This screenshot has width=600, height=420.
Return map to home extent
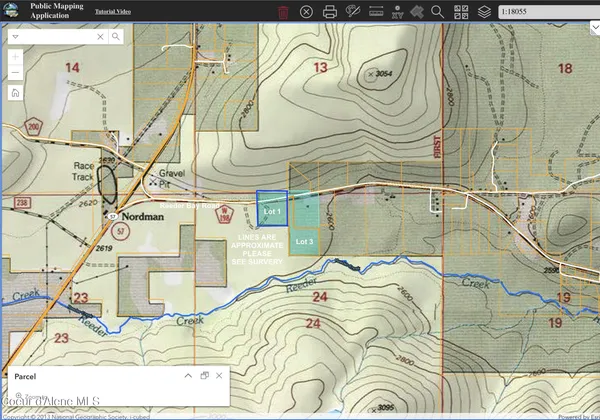click(x=16, y=93)
